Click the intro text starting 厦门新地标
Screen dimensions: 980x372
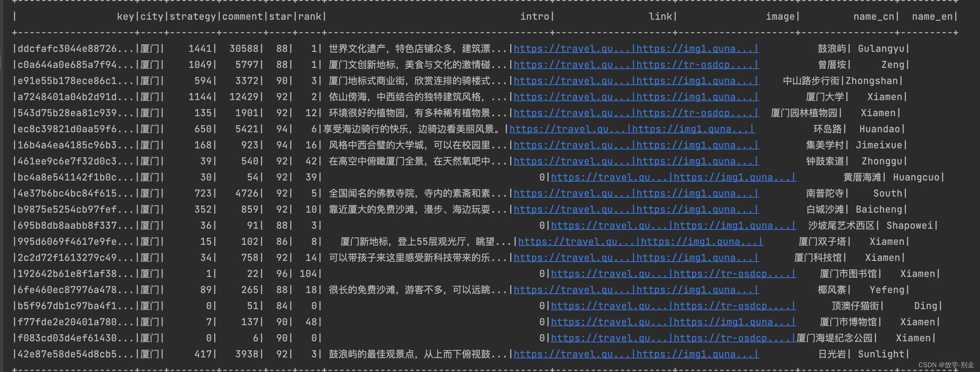426,242
